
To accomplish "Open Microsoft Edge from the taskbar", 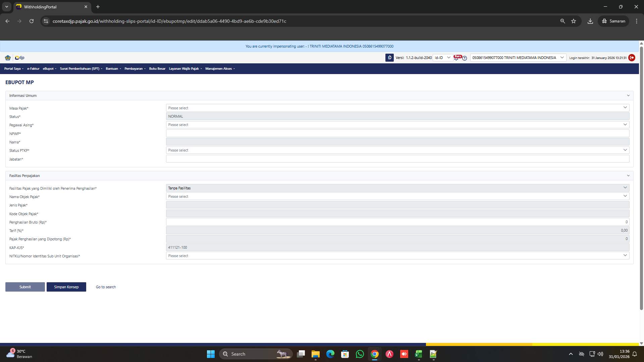I will [x=330, y=354].
